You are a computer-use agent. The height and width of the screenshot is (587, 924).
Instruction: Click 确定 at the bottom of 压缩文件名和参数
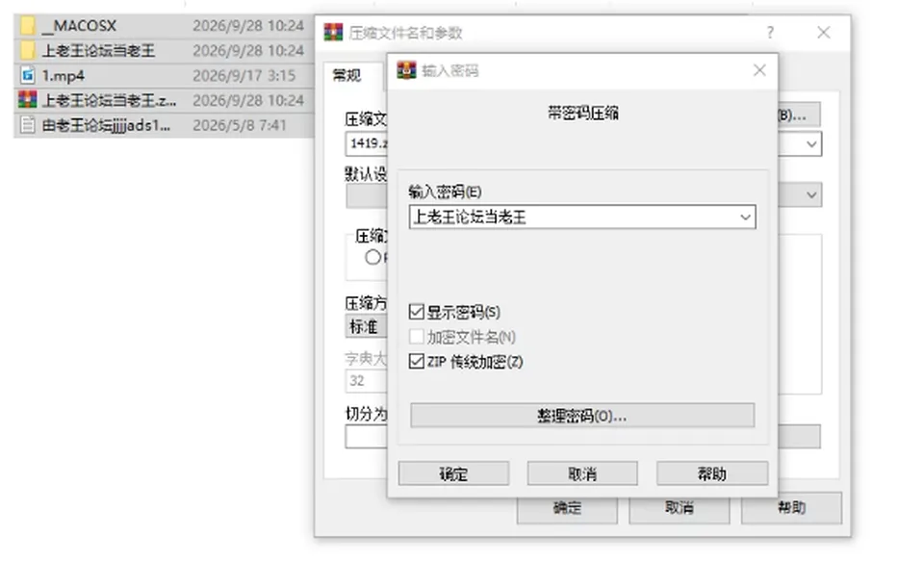pyautogui.click(x=568, y=510)
